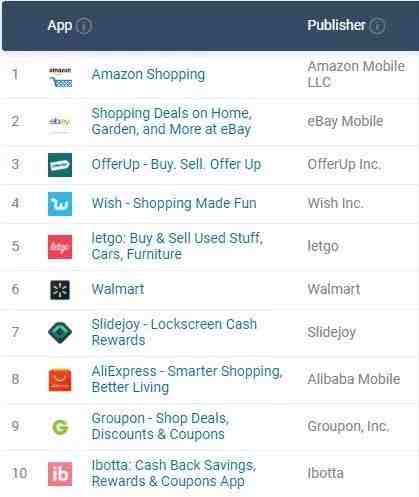The width and height of the screenshot is (419, 497).
Task: Open AliExpress Smarter Shopping link
Action: [187, 379]
